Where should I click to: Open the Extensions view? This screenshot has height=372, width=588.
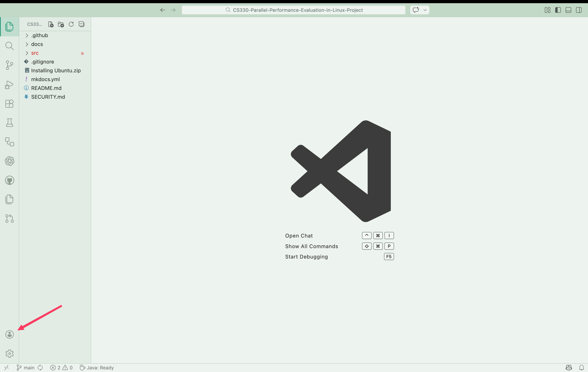pyautogui.click(x=9, y=104)
